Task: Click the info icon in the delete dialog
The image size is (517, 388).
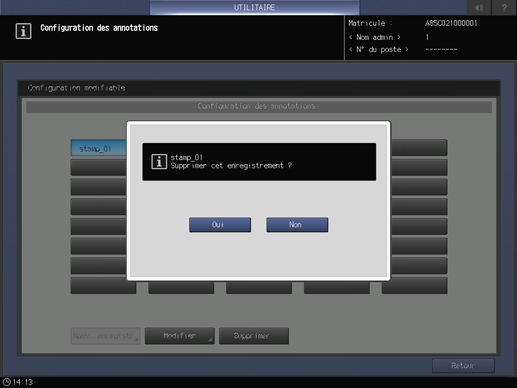Action: pos(159,162)
